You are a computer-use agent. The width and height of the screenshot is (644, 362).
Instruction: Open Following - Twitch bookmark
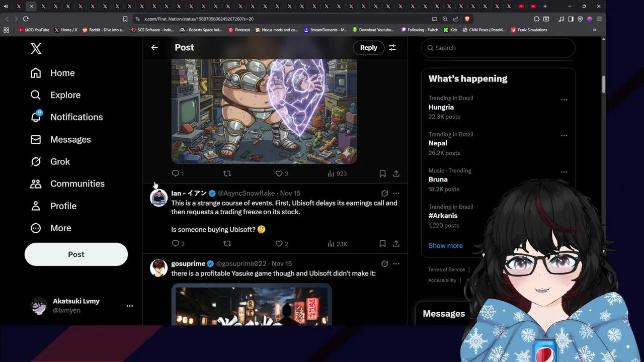419,30
